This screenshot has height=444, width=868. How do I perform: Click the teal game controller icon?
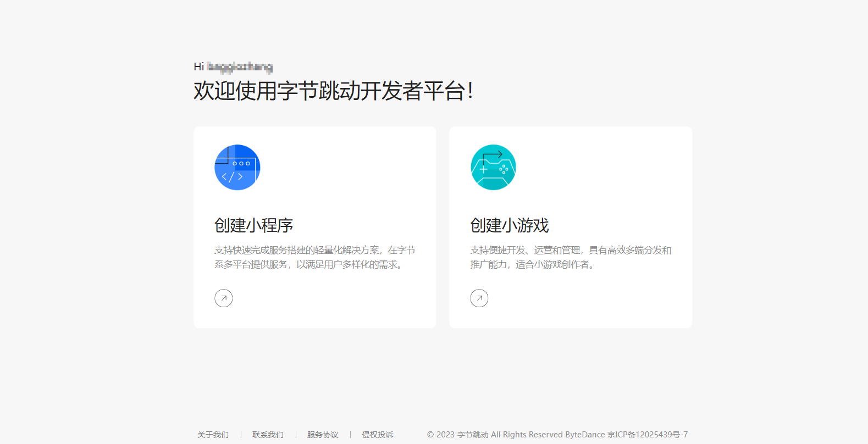click(493, 168)
